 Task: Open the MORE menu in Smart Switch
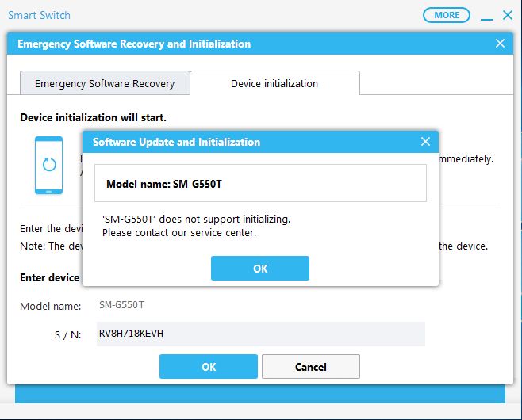pyautogui.click(x=447, y=15)
